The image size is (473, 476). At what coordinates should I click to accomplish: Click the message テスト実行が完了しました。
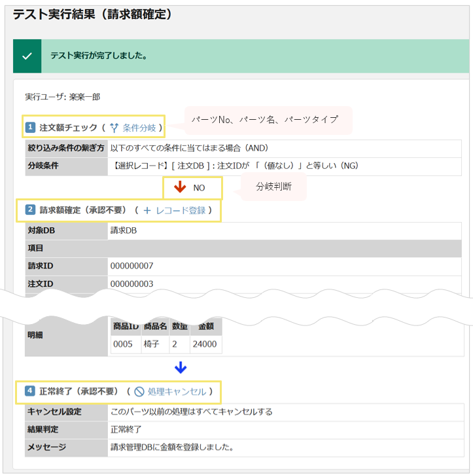pyautogui.click(x=99, y=56)
